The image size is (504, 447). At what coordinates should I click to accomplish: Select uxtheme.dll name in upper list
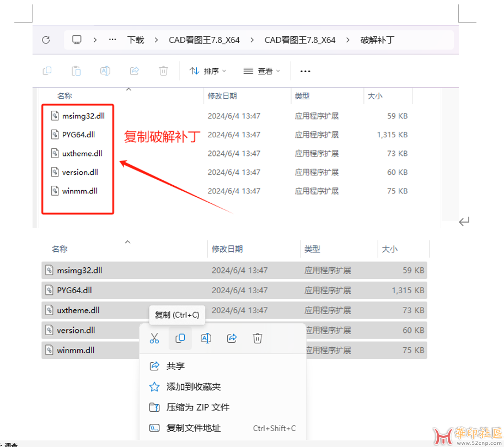click(82, 154)
